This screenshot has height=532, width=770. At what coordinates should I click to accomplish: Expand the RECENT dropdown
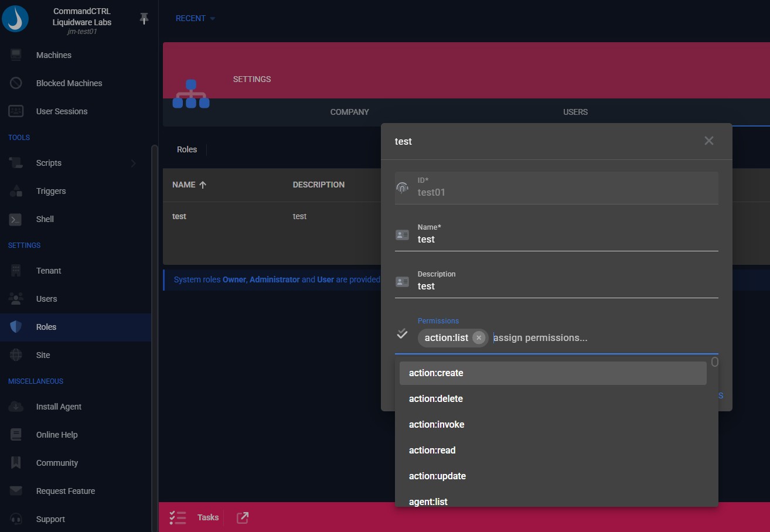(x=195, y=19)
